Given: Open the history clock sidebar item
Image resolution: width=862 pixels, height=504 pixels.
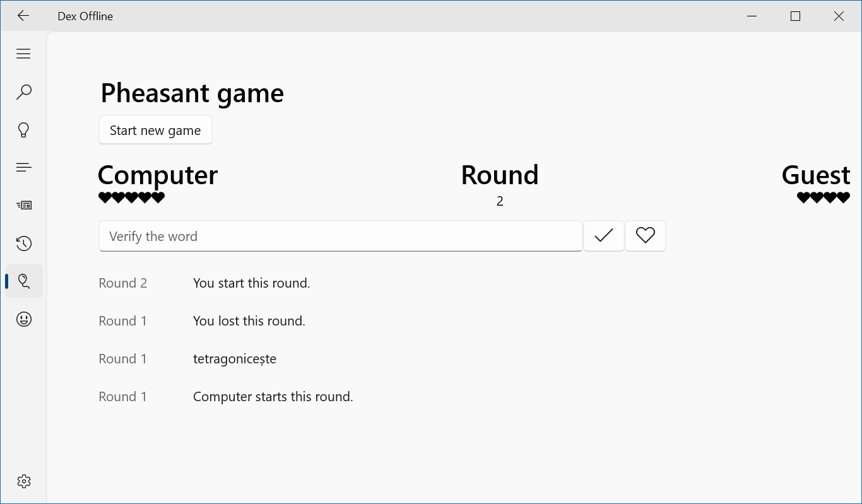Looking at the screenshot, I should pyautogui.click(x=23, y=243).
